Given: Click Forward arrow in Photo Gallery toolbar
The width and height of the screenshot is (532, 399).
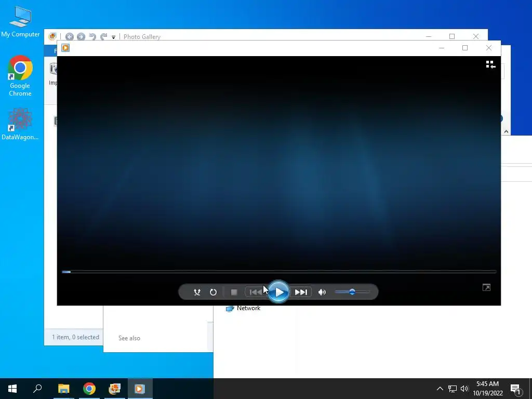Looking at the screenshot, I should pyautogui.click(x=81, y=37).
